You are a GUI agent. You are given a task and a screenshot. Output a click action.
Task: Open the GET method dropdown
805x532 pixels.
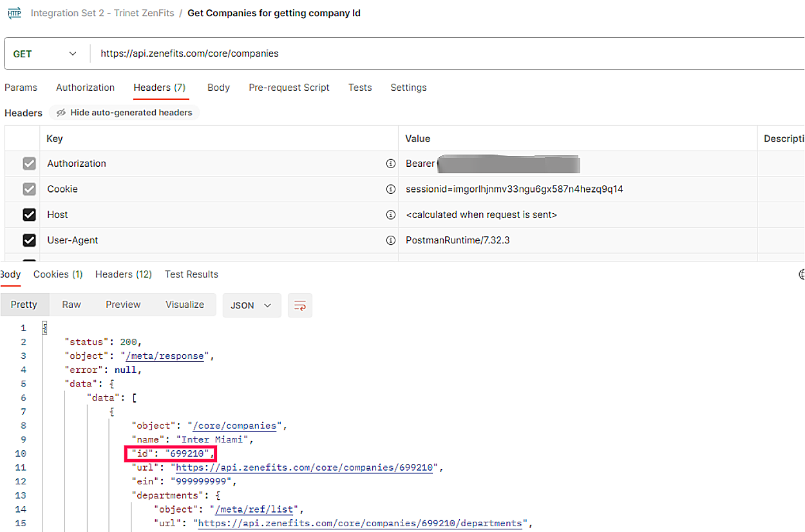(x=45, y=54)
